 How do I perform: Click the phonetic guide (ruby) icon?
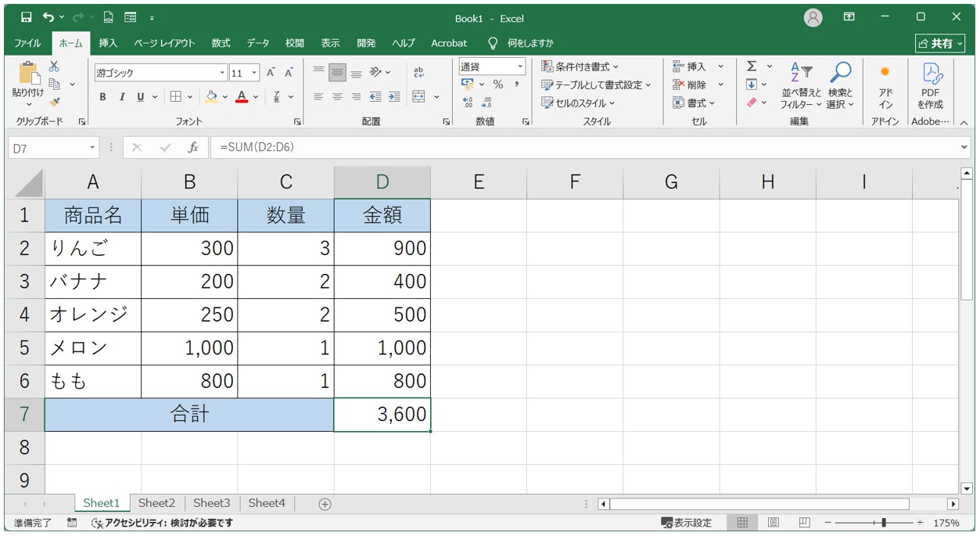click(277, 97)
